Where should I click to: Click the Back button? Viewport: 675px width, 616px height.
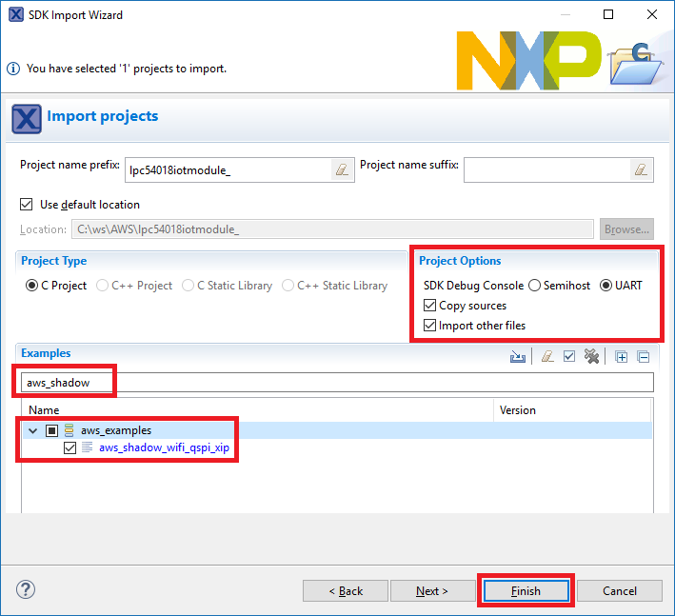[x=345, y=590]
